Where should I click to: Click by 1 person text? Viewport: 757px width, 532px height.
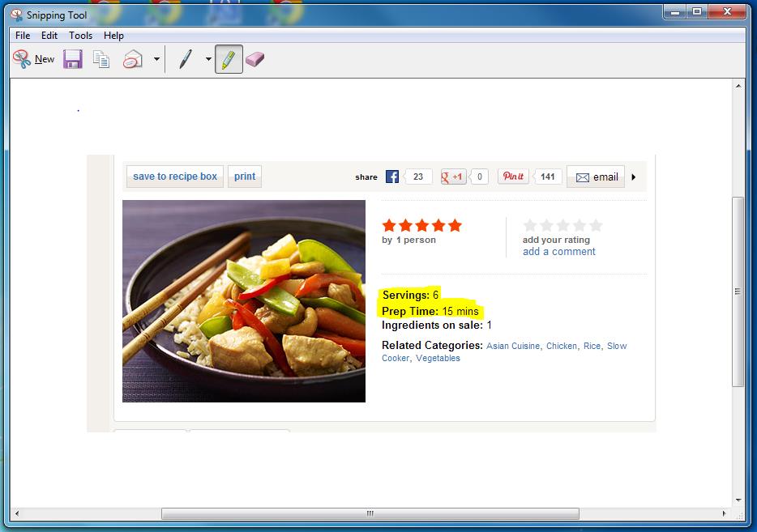(409, 240)
